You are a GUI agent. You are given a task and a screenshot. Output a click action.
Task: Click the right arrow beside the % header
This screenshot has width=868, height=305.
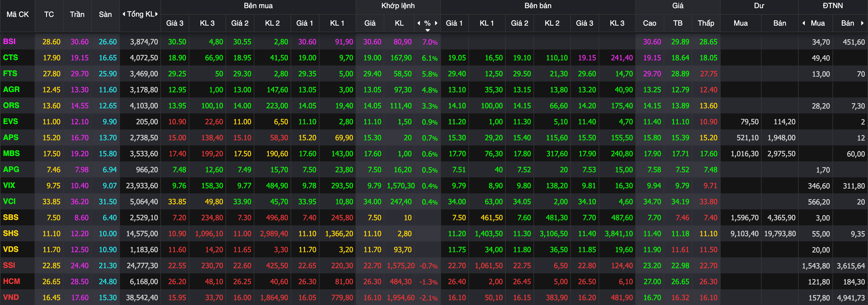coord(436,23)
